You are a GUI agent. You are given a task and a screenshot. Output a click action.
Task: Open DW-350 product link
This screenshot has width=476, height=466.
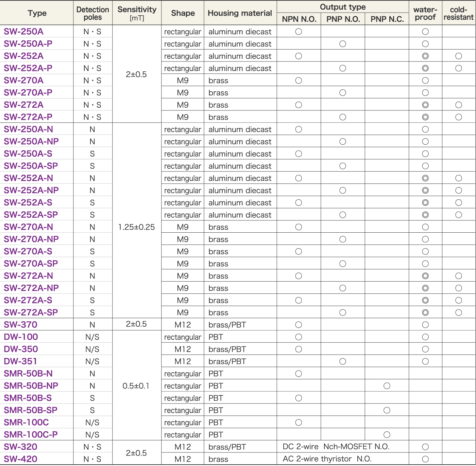(x=21, y=349)
